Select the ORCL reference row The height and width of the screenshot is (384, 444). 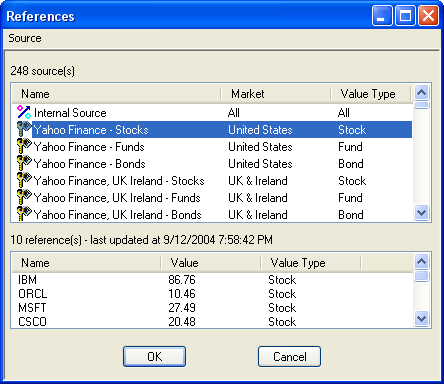click(x=212, y=294)
